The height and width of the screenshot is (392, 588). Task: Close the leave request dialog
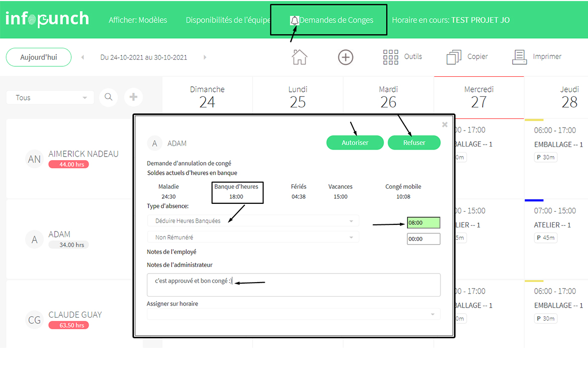pyautogui.click(x=445, y=124)
